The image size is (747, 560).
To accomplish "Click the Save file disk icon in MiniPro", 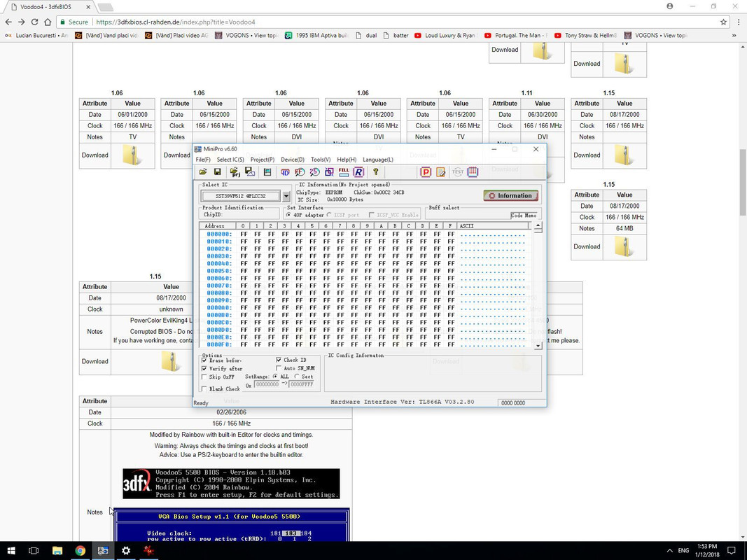I will click(217, 172).
